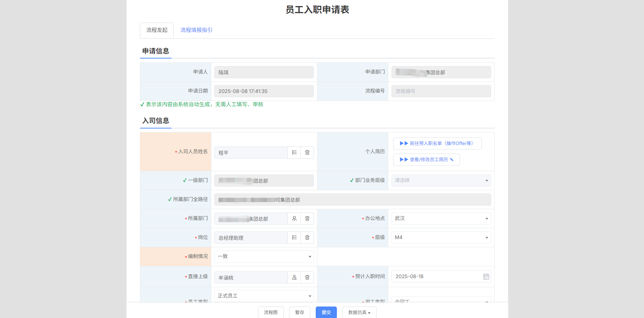Switch to the 流程发起 tab
This screenshot has height=318, width=644.
coord(157,30)
